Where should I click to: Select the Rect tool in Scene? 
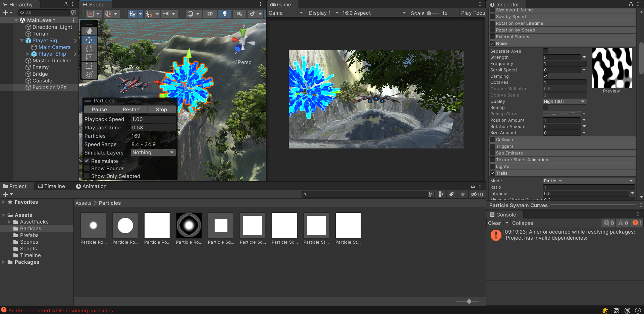point(89,66)
